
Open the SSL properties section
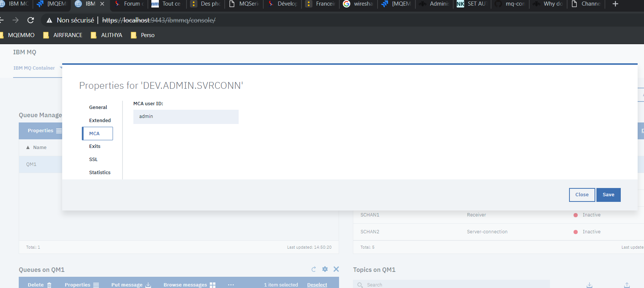coord(93,160)
